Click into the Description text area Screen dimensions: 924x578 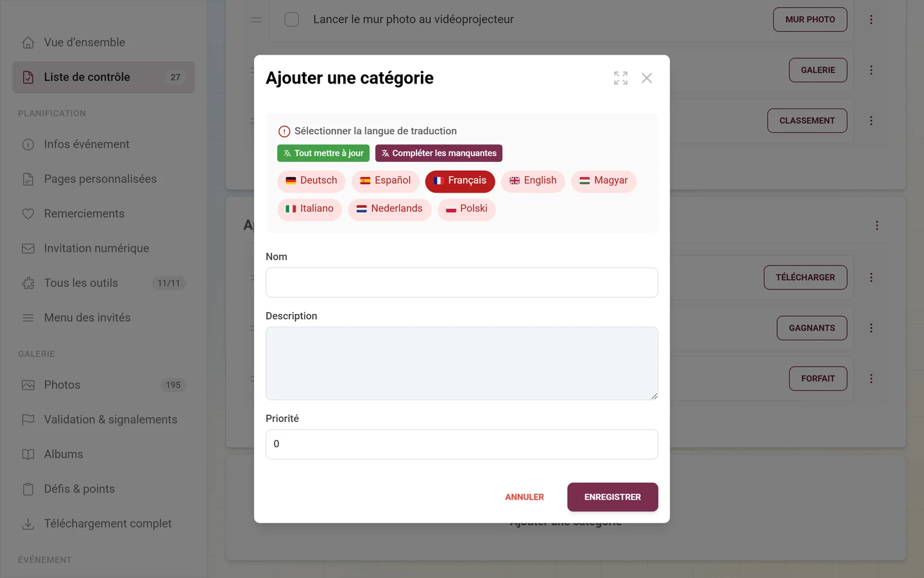(462, 363)
